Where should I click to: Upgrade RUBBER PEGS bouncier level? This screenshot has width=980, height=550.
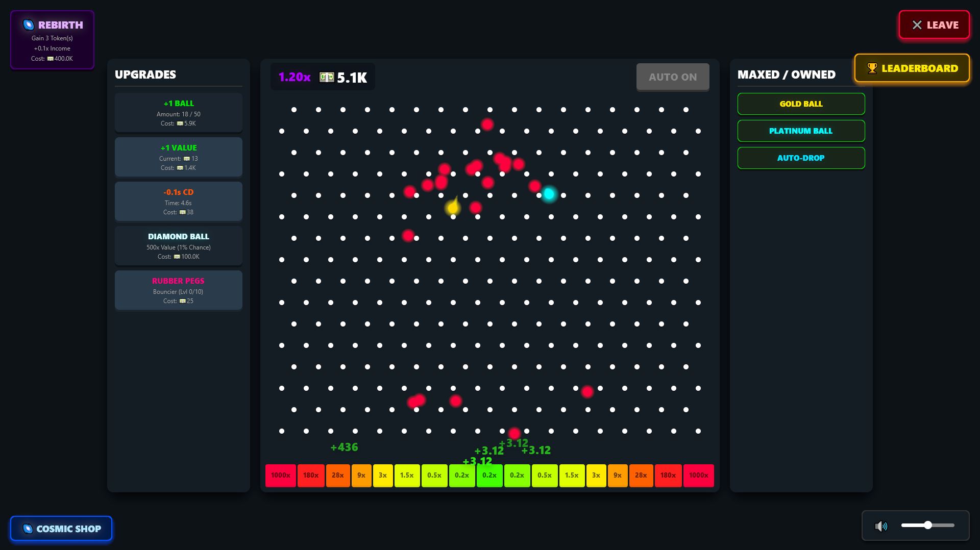(178, 290)
